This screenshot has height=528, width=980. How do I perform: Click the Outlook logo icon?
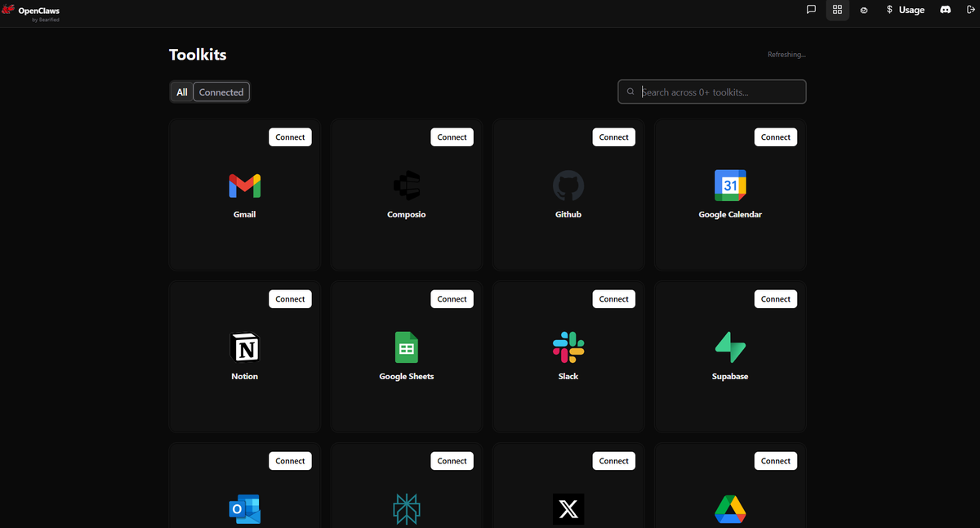pyautogui.click(x=245, y=509)
